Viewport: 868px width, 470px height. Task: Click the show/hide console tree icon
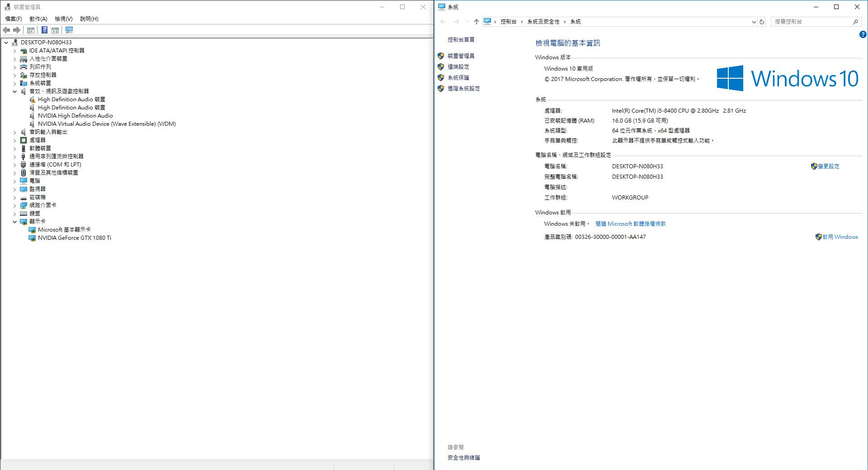(31, 30)
